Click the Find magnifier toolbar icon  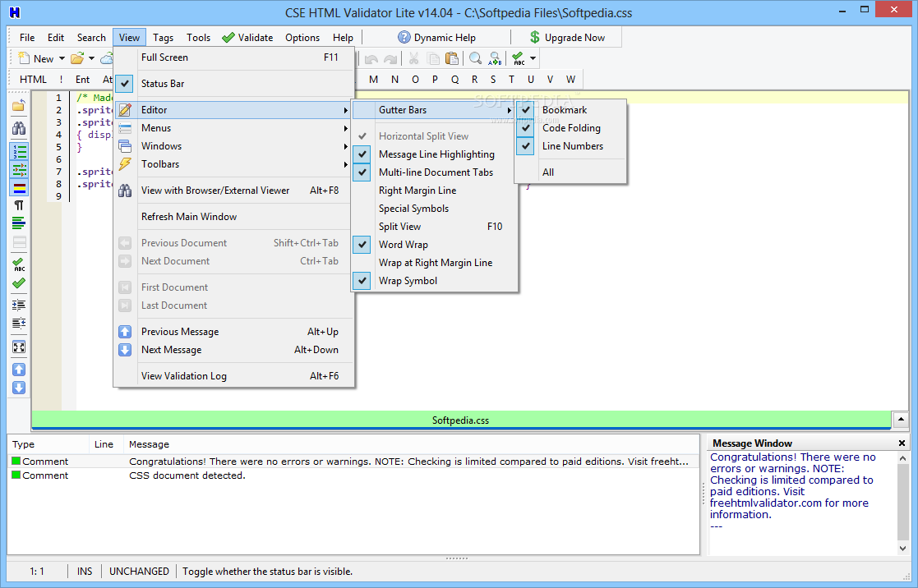click(x=475, y=58)
